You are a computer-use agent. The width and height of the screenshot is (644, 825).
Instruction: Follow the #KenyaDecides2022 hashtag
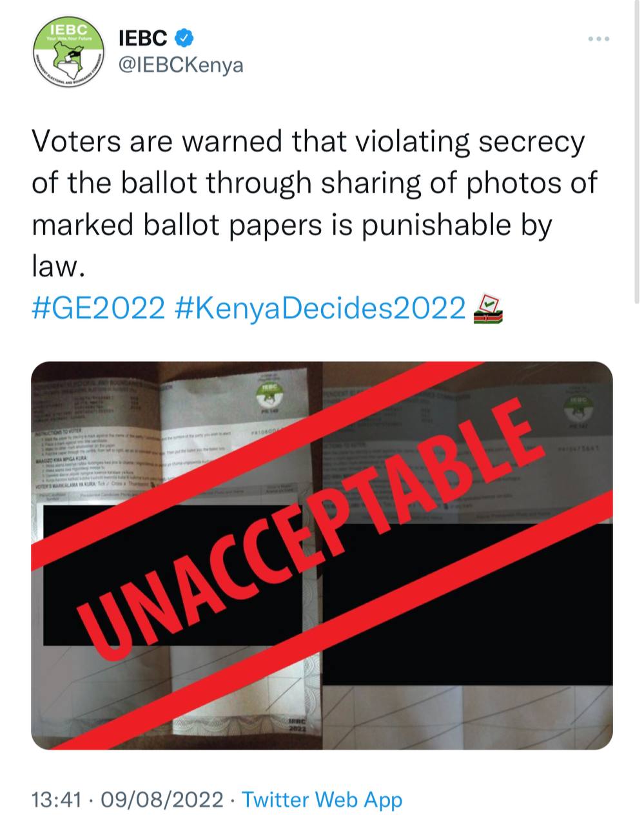tap(320, 308)
